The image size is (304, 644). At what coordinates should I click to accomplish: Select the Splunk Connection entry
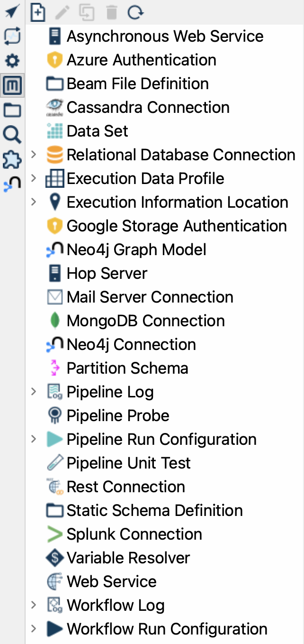click(x=134, y=534)
